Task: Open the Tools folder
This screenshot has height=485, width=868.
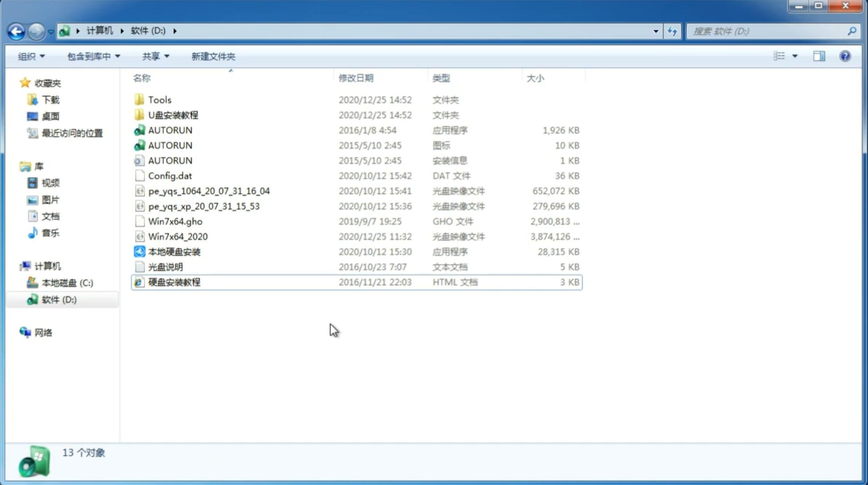Action: click(x=159, y=99)
